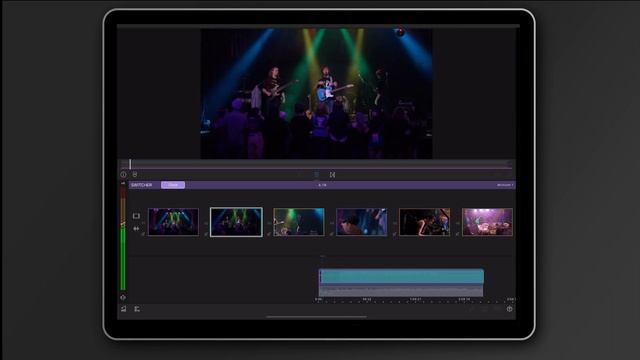The height and width of the screenshot is (360, 640).
Task: Toggle playback with the center play button
Action: [317, 175]
